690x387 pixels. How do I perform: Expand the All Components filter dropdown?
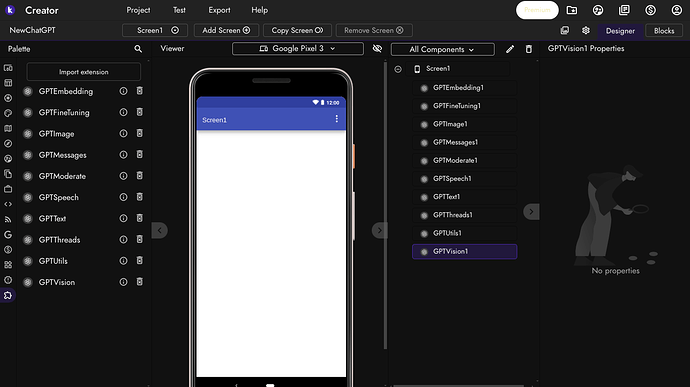click(x=442, y=49)
